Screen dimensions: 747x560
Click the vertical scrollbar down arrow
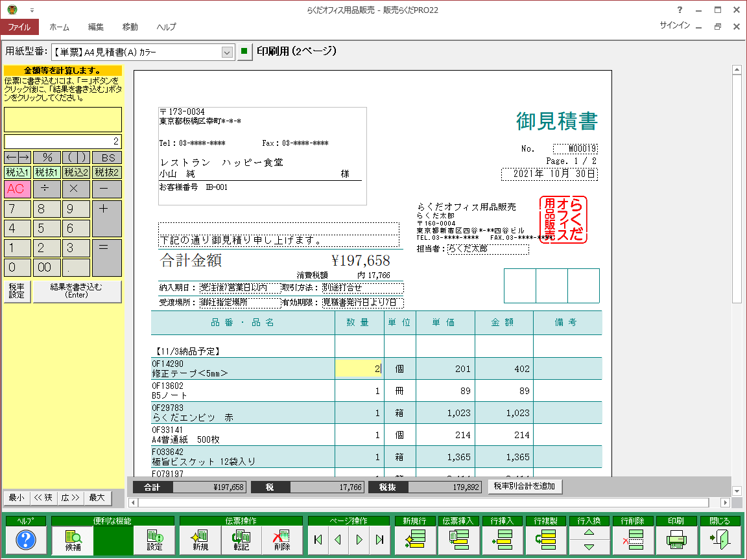click(737, 491)
